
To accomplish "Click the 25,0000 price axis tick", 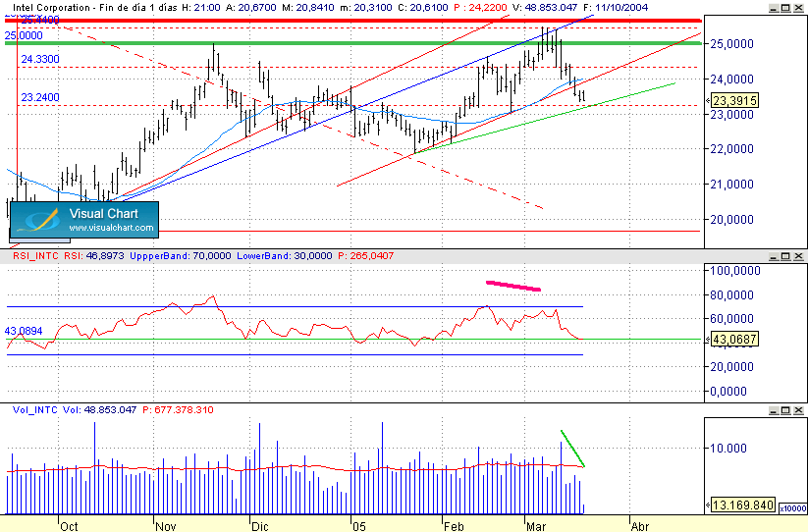I will pyautogui.click(x=731, y=44).
